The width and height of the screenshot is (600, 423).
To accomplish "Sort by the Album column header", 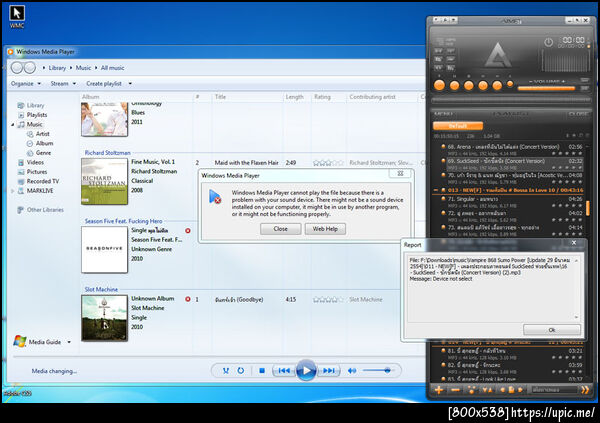I will [x=91, y=97].
